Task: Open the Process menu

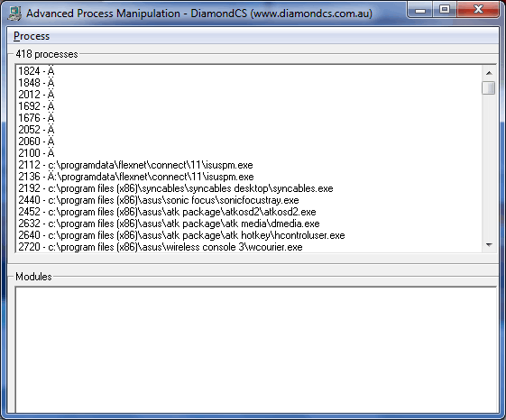Action: tap(32, 36)
